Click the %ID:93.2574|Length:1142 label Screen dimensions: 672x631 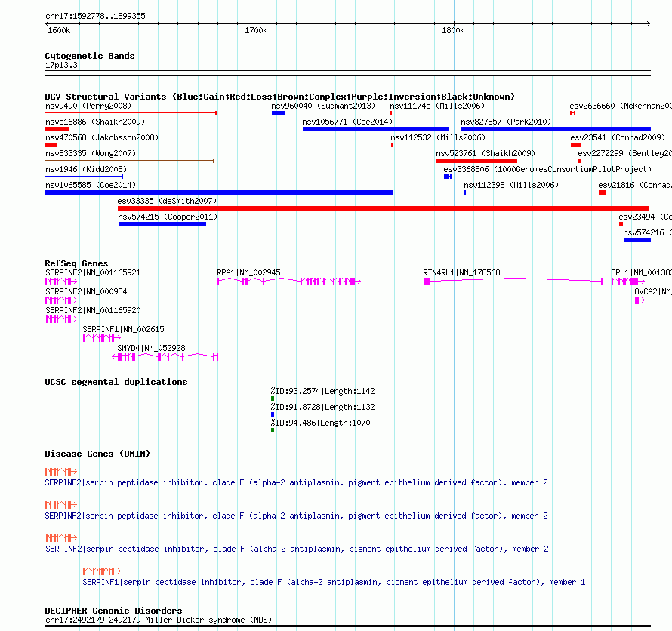(x=322, y=391)
